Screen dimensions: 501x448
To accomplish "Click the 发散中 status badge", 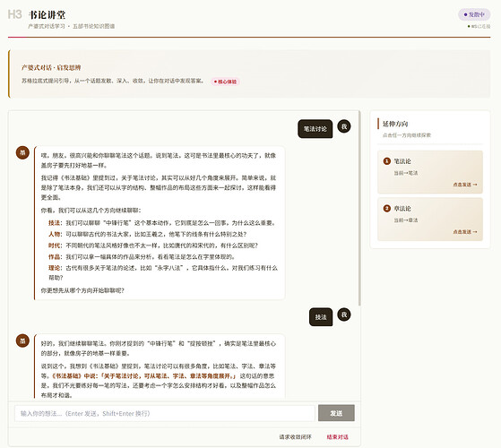I will pos(474,14).
